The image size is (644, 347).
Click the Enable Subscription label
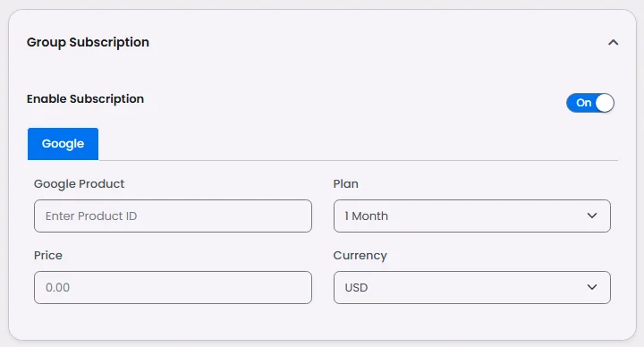[x=86, y=99]
